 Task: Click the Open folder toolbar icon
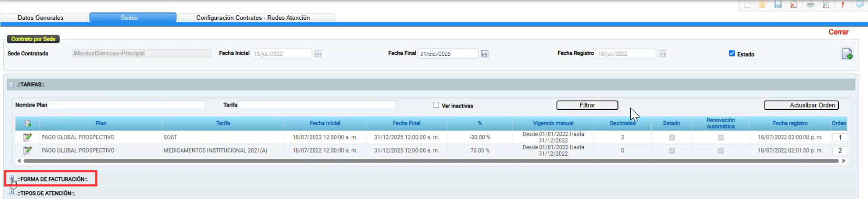(x=762, y=5)
